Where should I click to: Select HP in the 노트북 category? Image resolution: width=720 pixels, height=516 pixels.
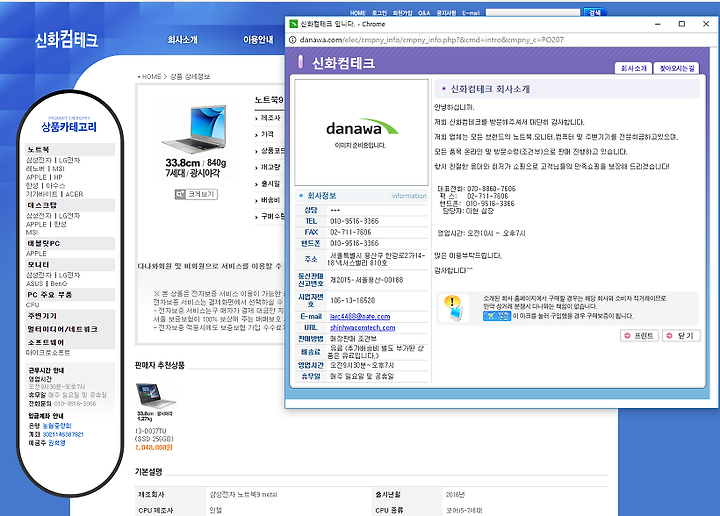[58, 177]
